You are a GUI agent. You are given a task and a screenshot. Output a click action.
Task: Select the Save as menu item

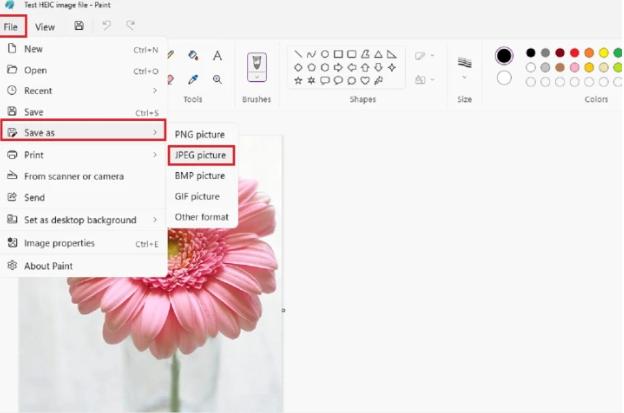click(83, 132)
